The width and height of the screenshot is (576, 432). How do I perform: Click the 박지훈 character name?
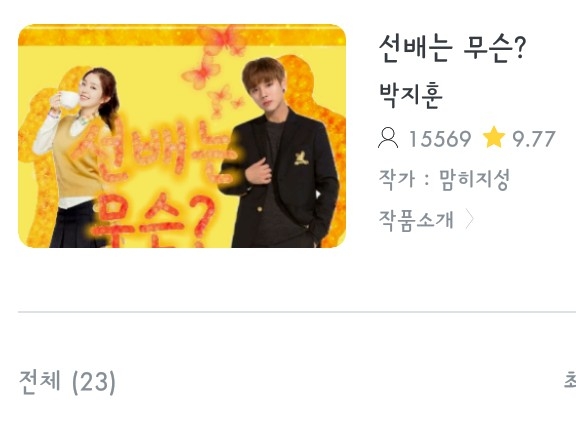pyautogui.click(x=410, y=95)
